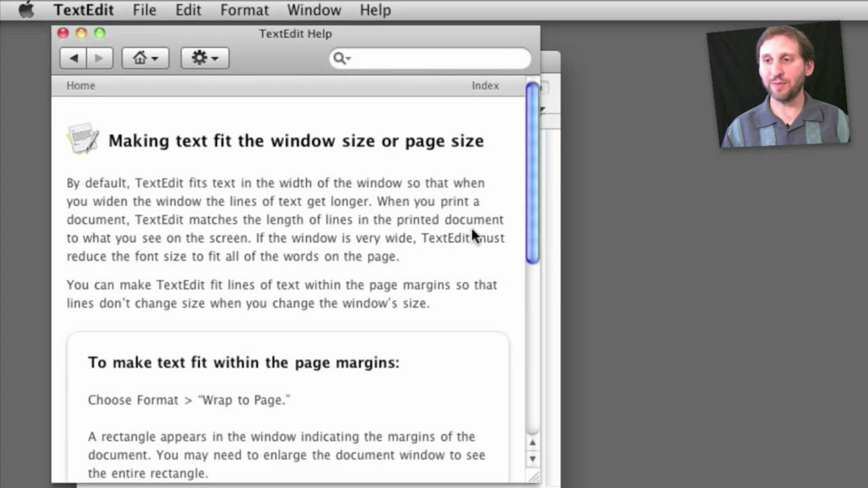Open the Index link
Screen dimensions: 868x488
point(485,85)
